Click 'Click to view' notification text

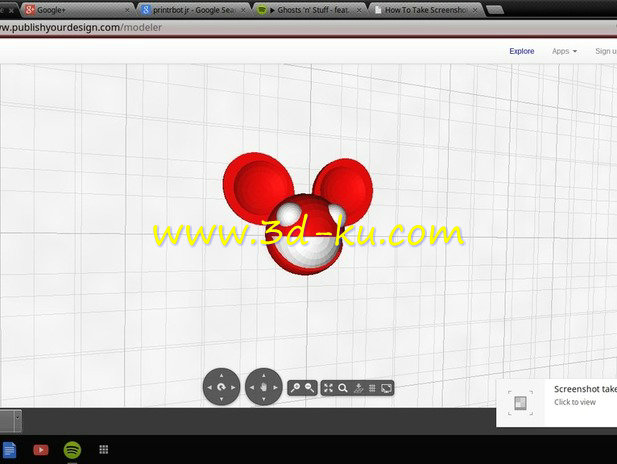tap(575, 402)
